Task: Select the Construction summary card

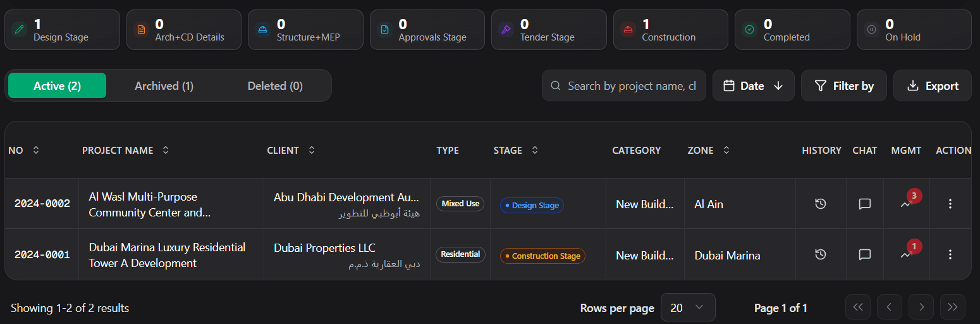Action: (x=671, y=30)
